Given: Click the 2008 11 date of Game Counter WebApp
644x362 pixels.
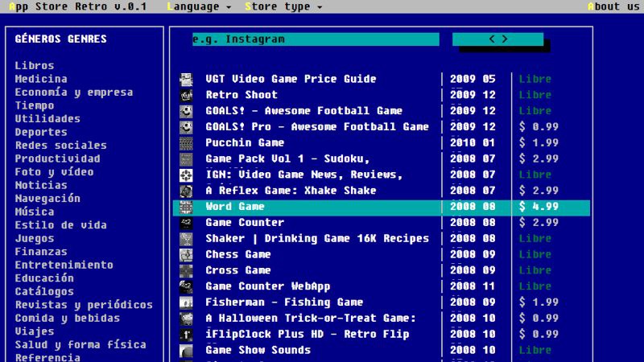Looking at the screenshot, I should [473, 286].
